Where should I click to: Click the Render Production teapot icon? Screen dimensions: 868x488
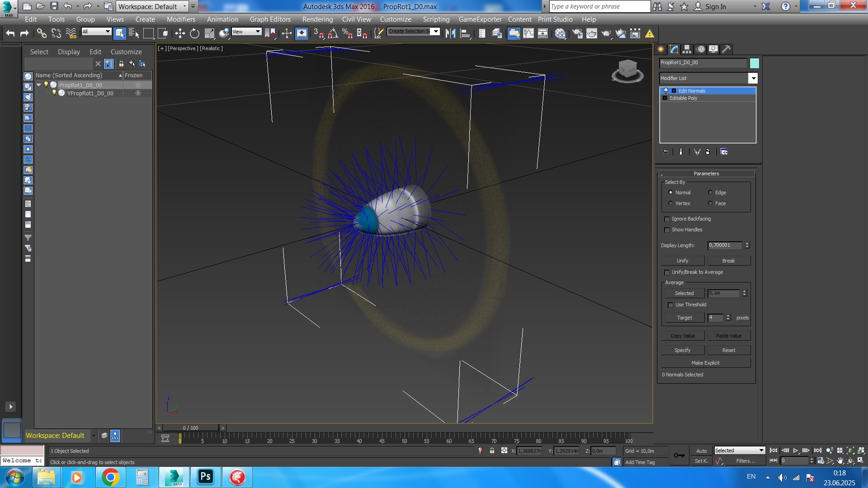pos(606,33)
